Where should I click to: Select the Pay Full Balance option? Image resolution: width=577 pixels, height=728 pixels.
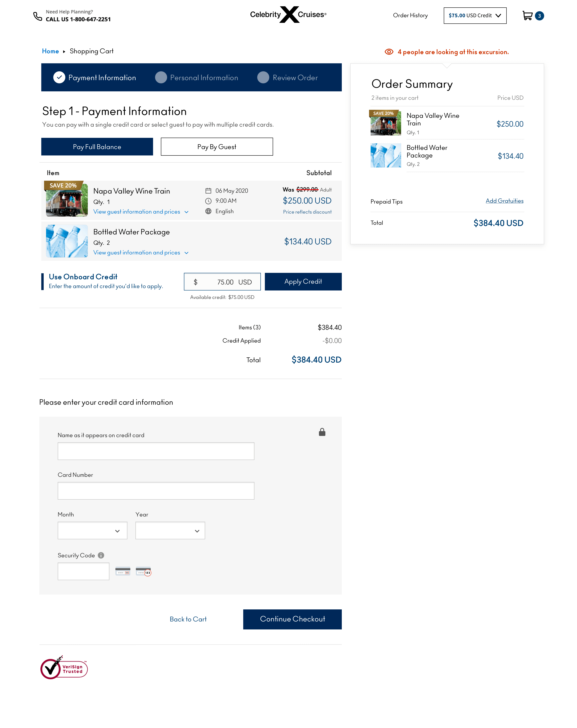click(97, 147)
